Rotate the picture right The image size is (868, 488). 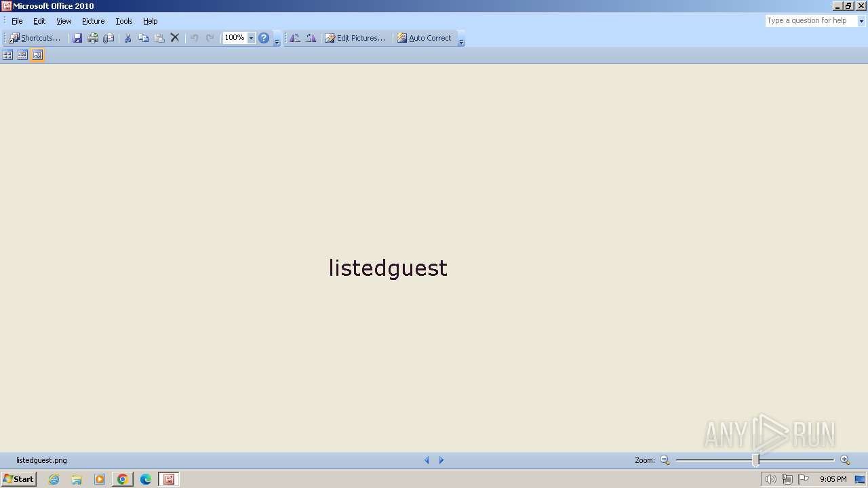point(311,38)
